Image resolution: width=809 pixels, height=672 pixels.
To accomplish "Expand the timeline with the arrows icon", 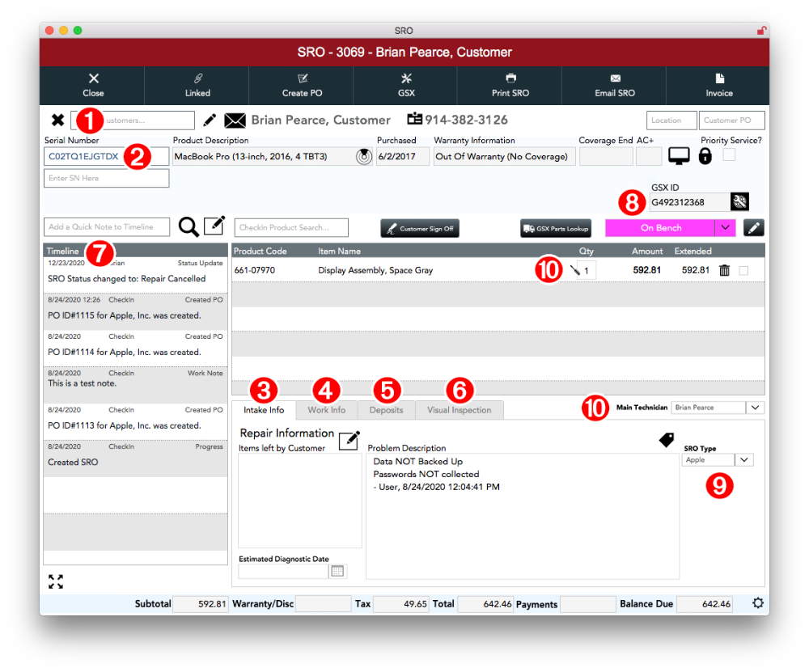I will pyautogui.click(x=55, y=581).
